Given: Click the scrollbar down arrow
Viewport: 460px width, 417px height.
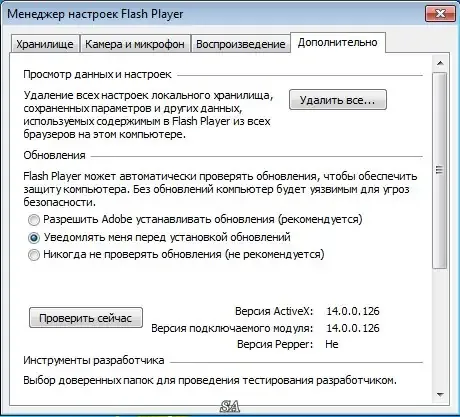Looking at the screenshot, I should point(440,395).
